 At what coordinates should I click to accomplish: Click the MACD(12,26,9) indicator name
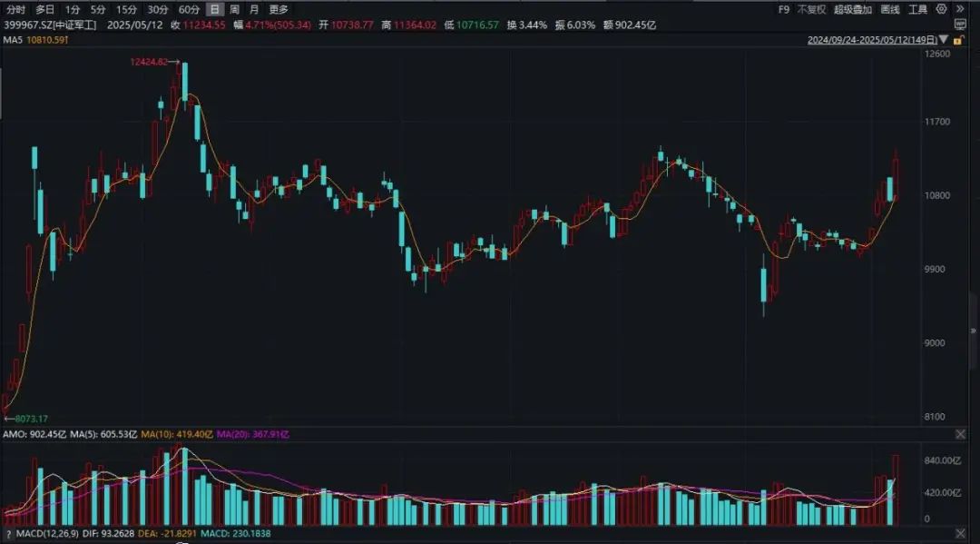47,533
